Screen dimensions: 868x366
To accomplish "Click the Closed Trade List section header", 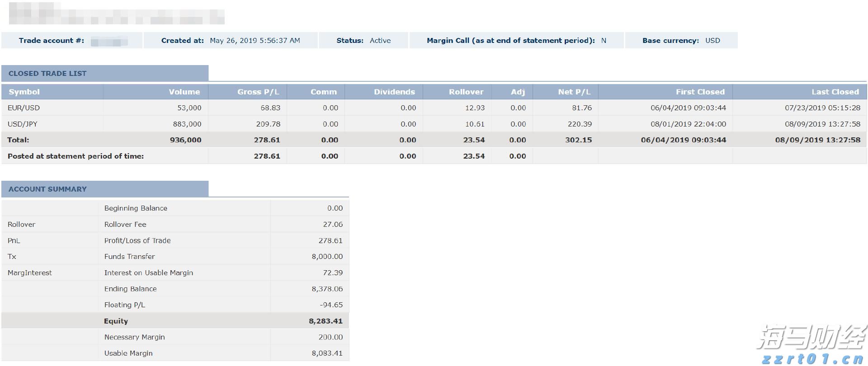I will pos(47,74).
